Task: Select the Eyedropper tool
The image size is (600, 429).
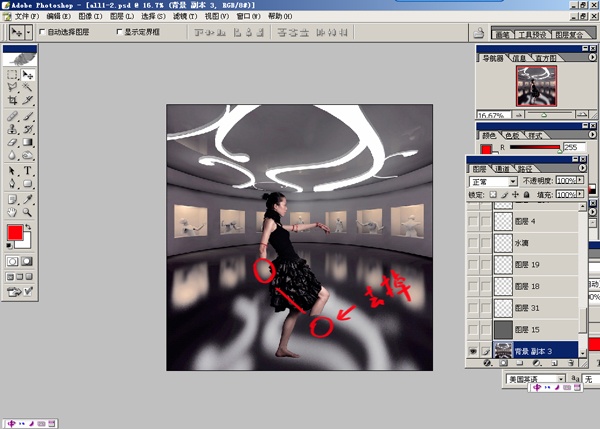Action: click(27, 199)
